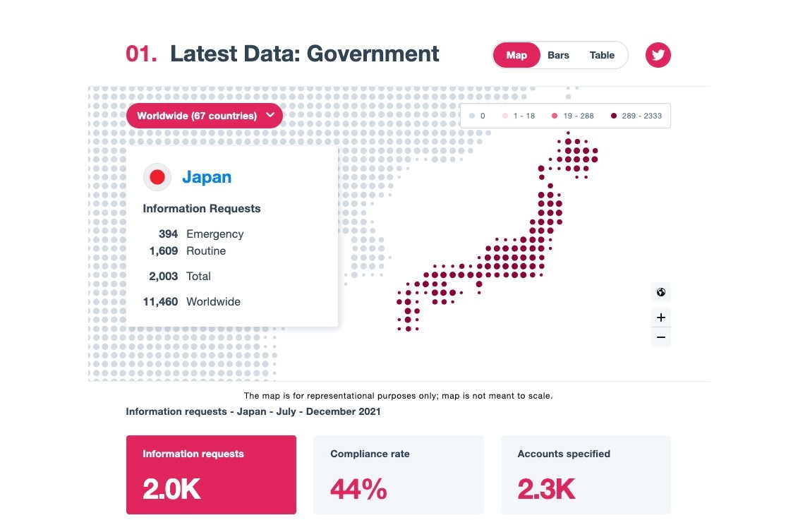Zoom out of the map with the minus control

(x=660, y=337)
